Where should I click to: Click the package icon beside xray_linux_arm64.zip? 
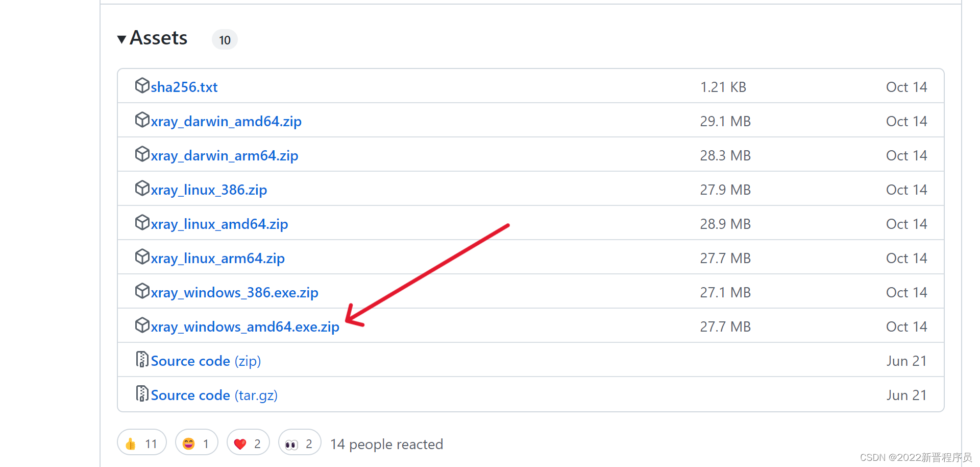click(142, 256)
